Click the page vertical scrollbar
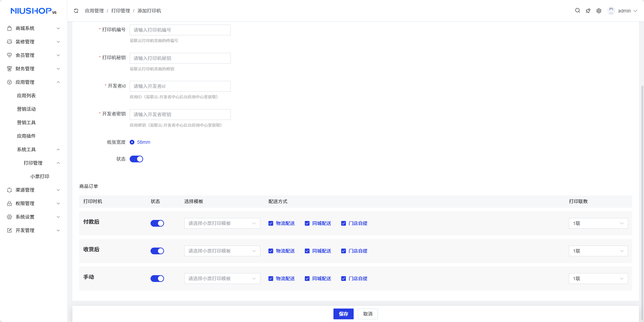644x322 pixels. pyautogui.click(x=642, y=202)
